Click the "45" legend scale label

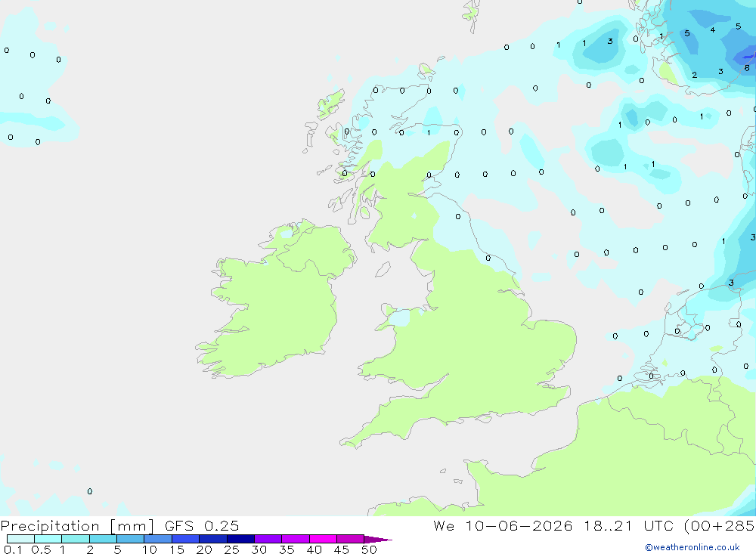[x=342, y=549]
